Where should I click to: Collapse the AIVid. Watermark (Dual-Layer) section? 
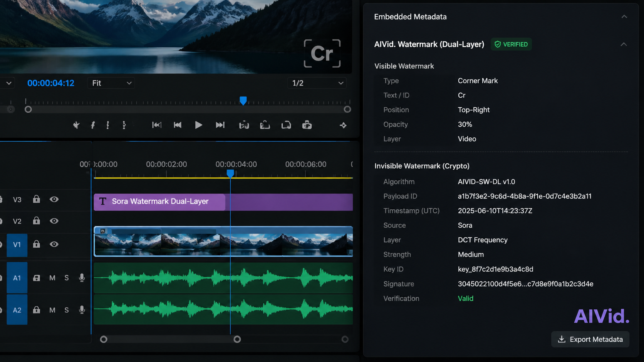point(624,44)
